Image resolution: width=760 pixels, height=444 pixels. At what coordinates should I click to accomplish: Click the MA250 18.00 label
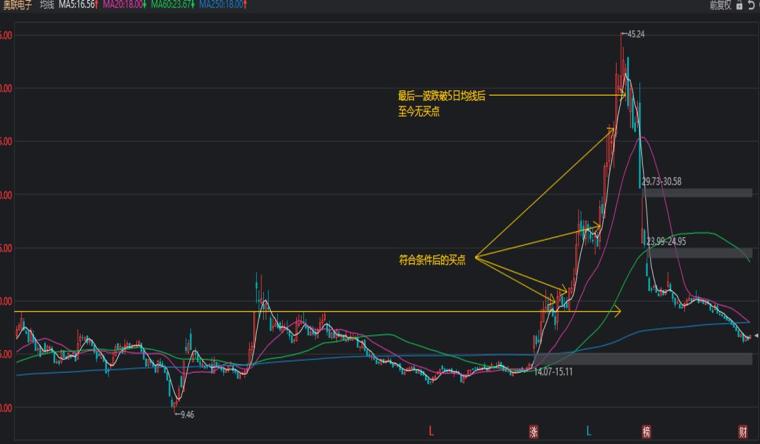click(x=222, y=5)
